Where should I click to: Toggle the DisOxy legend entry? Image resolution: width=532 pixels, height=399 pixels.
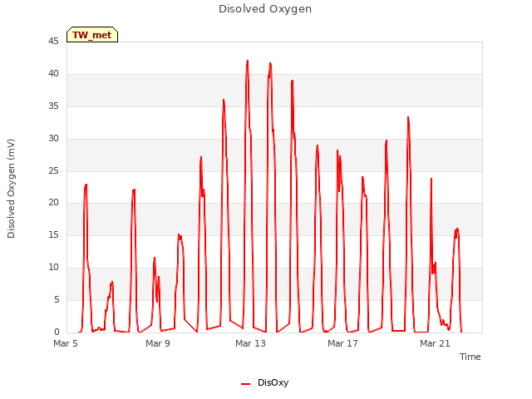click(x=264, y=382)
